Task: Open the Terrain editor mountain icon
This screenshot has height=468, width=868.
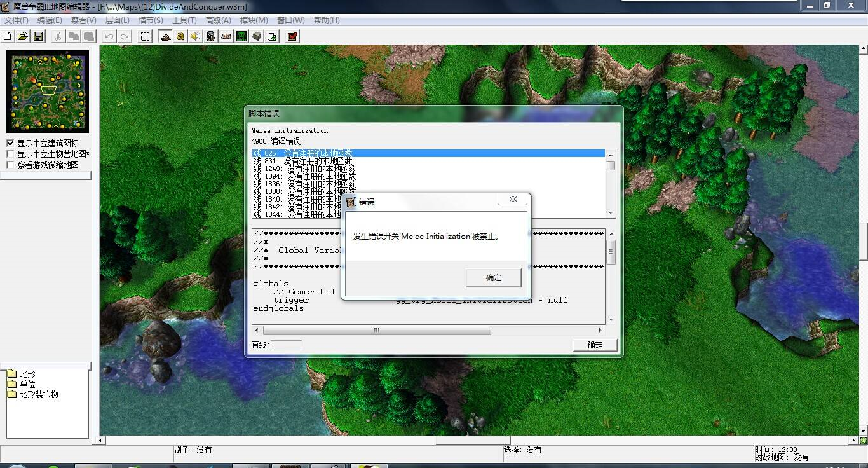Action: point(165,36)
